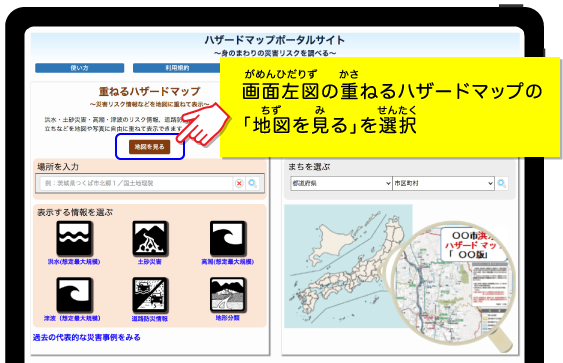The image size is (563, 363).
Task: Open 過去の代表的な災害事例をみる link
Action: 87,338
